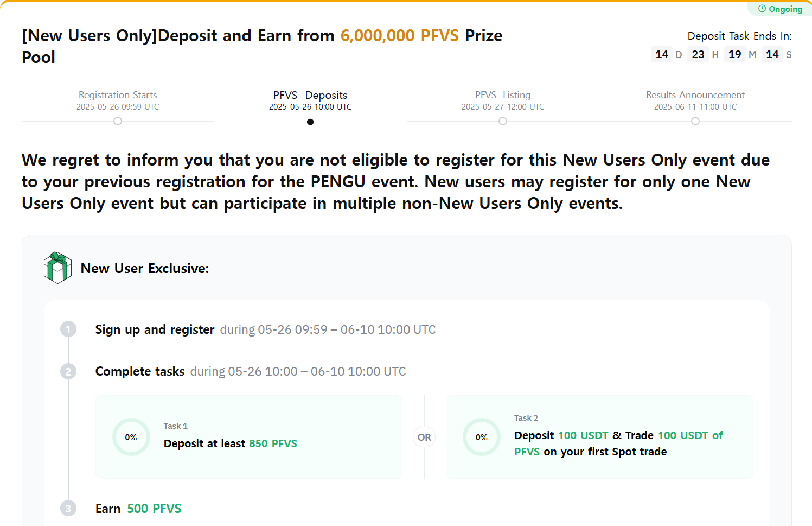The height and width of the screenshot is (526, 812).
Task: Click 'Deposit Task Ends In:' label
Action: (x=739, y=36)
